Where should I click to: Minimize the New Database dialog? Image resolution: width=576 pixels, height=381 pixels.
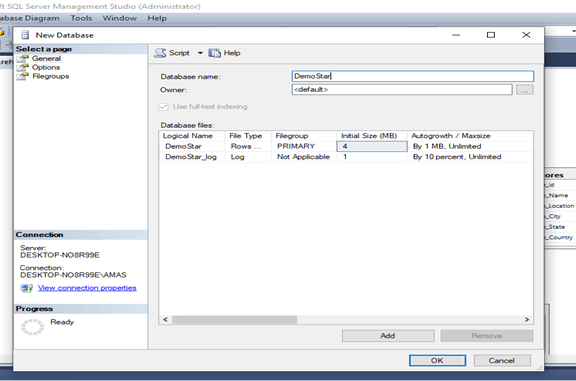456,35
